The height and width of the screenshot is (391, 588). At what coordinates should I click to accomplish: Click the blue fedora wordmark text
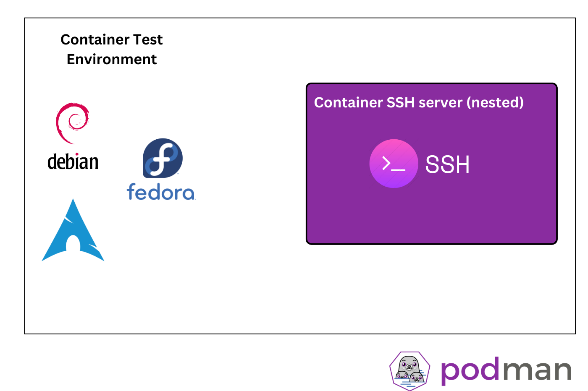coord(161,191)
